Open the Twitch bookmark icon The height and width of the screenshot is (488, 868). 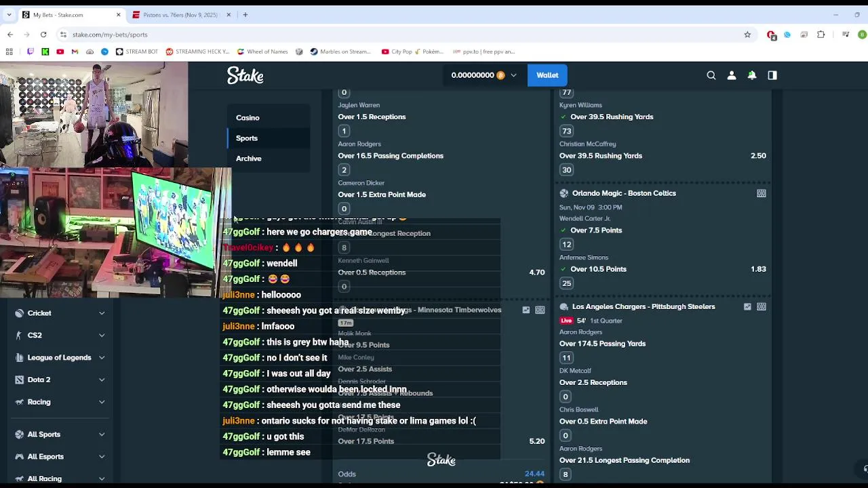[x=30, y=52]
